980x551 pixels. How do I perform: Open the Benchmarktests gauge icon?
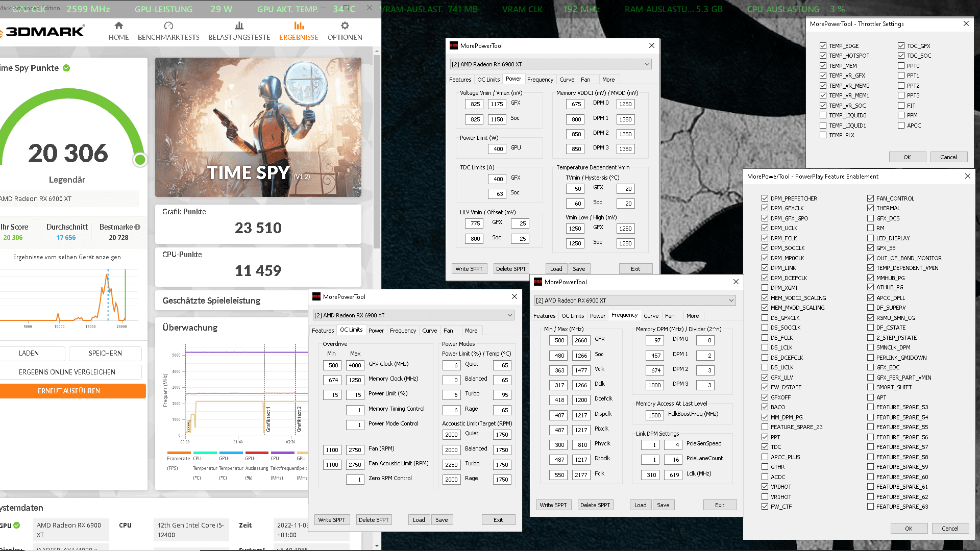click(168, 26)
